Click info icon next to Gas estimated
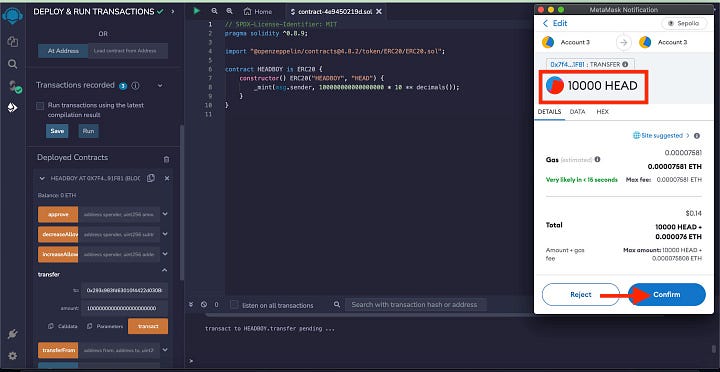Image resolution: width=720 pixels, height=372 pixels. (x=597, y=159)
